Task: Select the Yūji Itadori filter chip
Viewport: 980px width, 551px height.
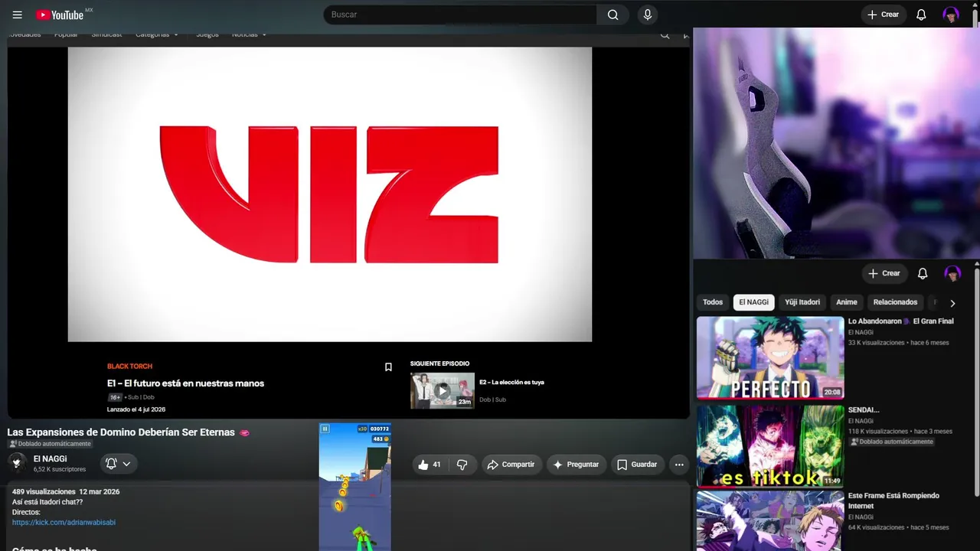Action: pos(802,302)
